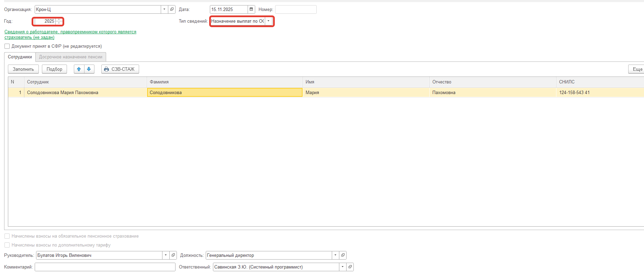Expand the Руководитель dropdown list

click(166, 255)
